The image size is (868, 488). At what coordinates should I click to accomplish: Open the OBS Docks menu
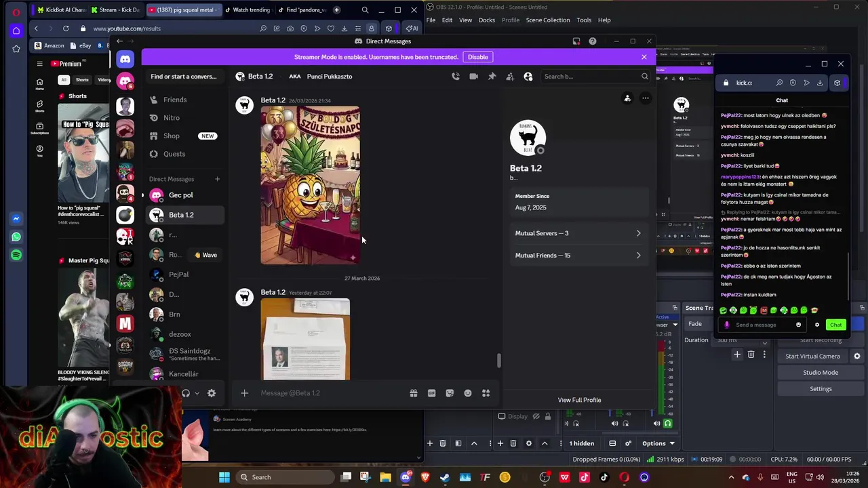pyautogui.click(x=487, y=20)
